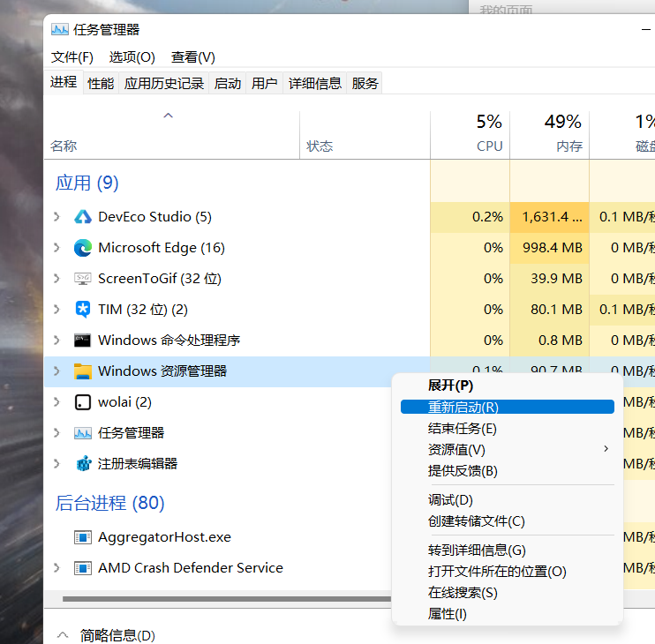This screenshot has width=655, height=644.
Task: Switch to the 应用历史记录 tab
Action: (164, 83)
